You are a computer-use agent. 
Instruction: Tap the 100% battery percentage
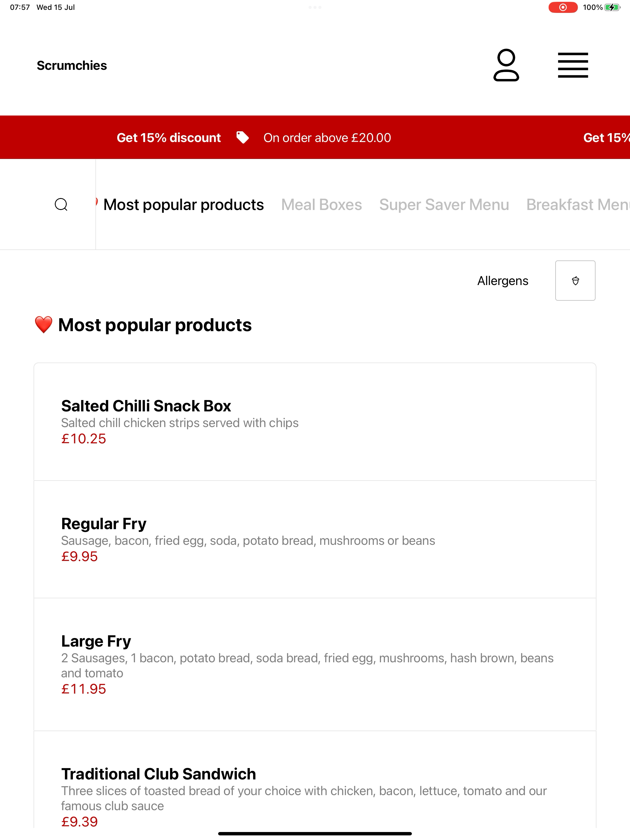coord(593,7)
